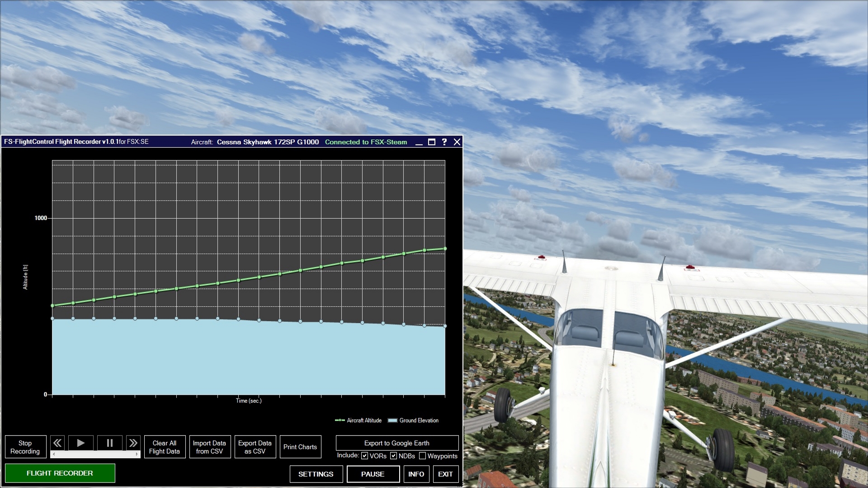Toggle the NDBs checkbox off
Image resolution: width=868 pixels, height=488 pixels.
coord(393,456)
